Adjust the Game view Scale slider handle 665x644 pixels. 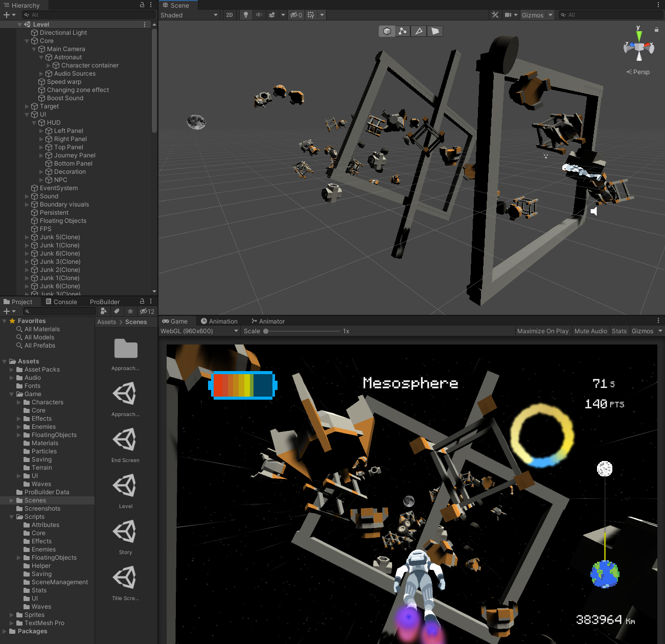(266, 331)
